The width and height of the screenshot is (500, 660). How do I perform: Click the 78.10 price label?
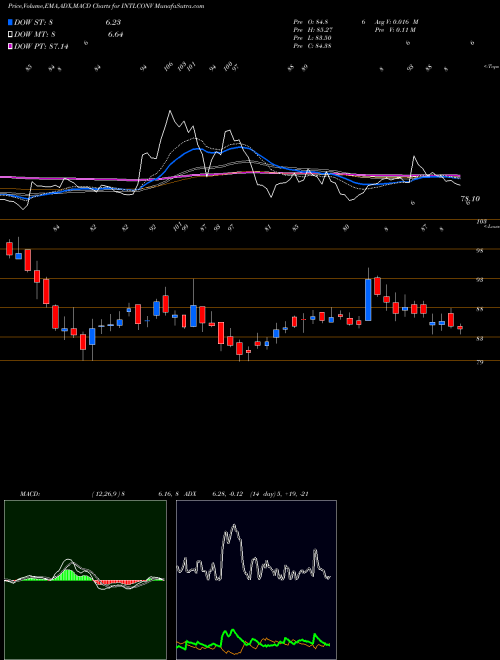pos(470,199)
